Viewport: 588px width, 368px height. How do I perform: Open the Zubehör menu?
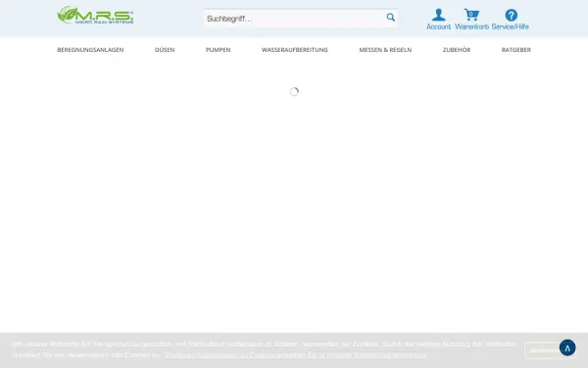pyautogui.click(x=457, y=50)
